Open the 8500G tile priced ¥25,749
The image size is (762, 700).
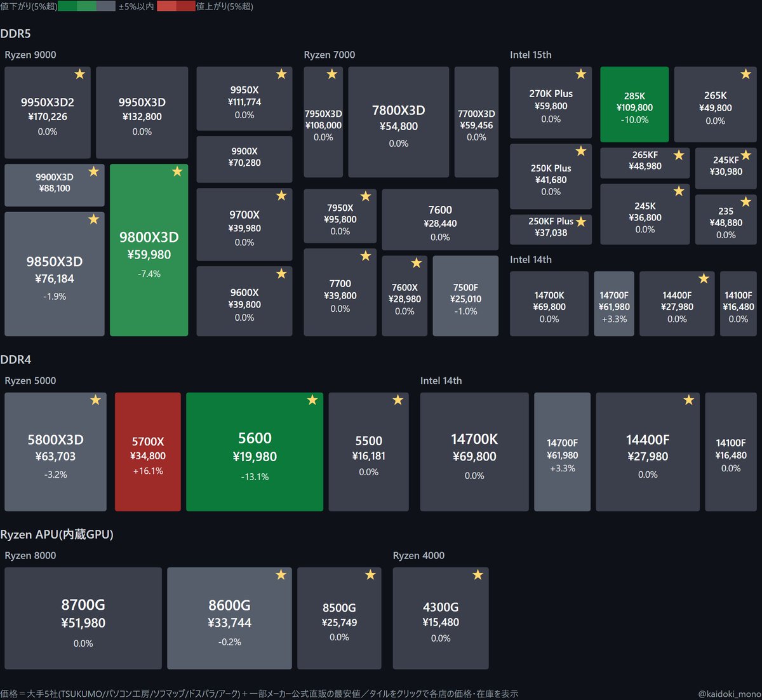pos(339,618)
